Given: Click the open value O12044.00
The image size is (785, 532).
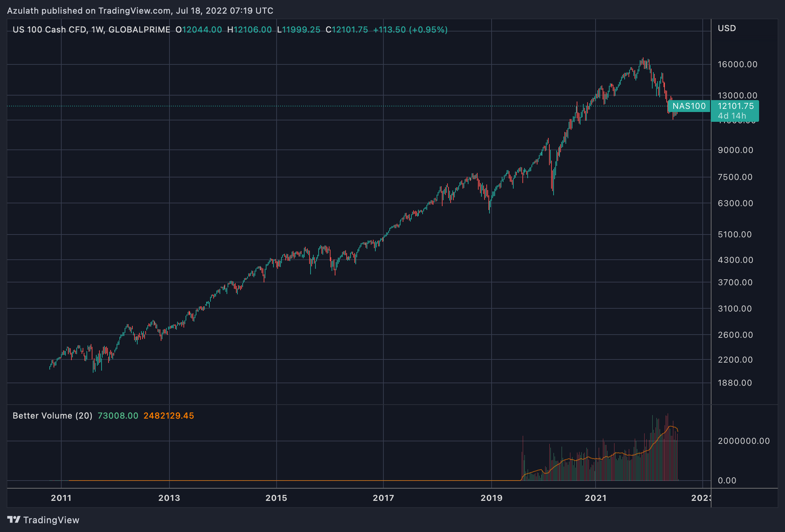Looking at the screenshot, I should point(199,30).
